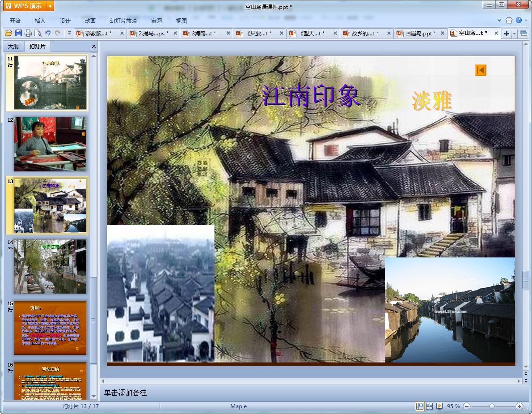
Task: Open file with the folder icon
Action: coord(8,33)
